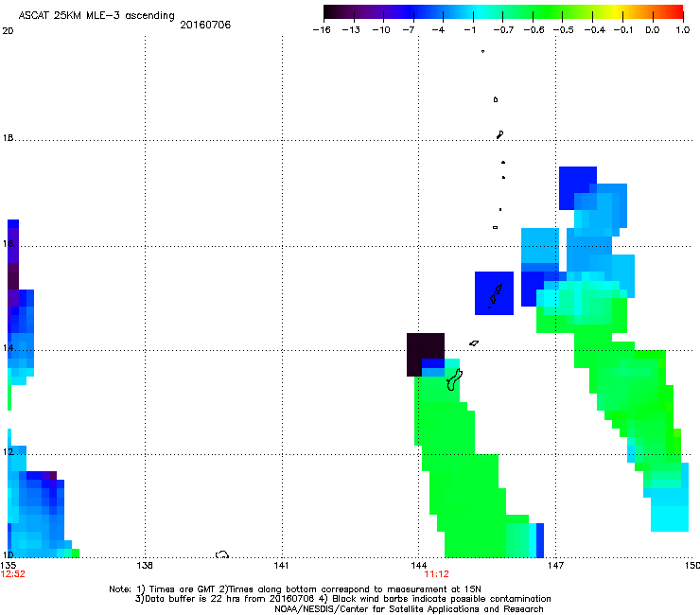The width and height of the screenshot is (700, 615).
Task: Click the red time stamp 11:12
Action: tap(437, 574)
